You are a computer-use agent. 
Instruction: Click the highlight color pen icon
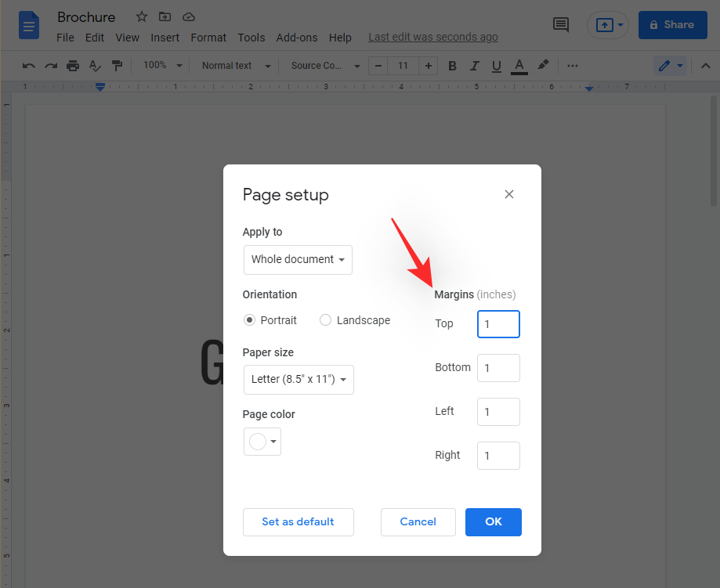pos(543,66)
